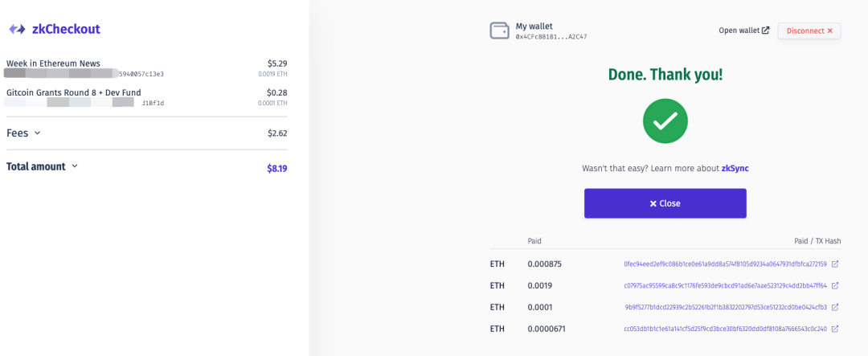Open TX hash starting with c07975ac95
This screenshot has height=356, width=868.
tap(725, 286)
